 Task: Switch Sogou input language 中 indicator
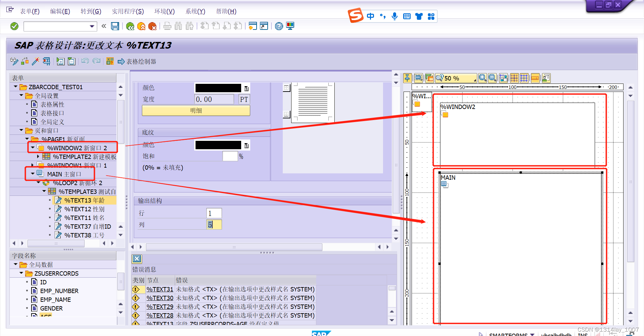tap(371, 16)
